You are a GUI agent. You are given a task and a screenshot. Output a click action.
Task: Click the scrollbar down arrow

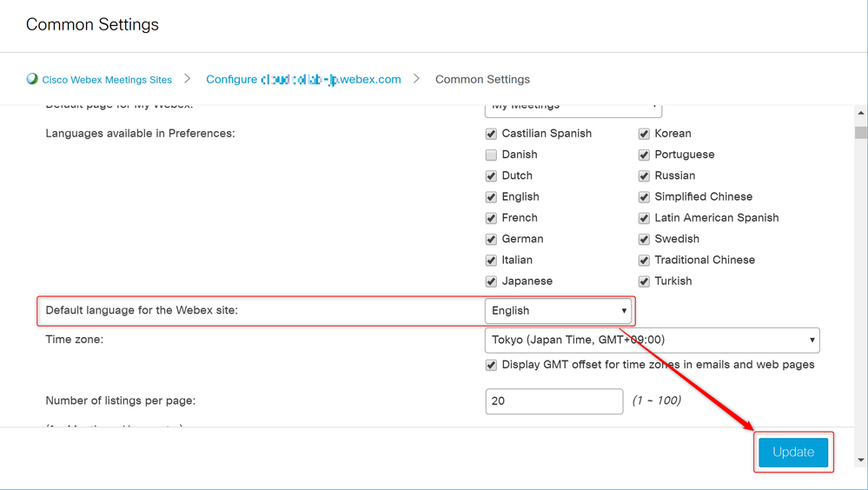click(861, 460)
